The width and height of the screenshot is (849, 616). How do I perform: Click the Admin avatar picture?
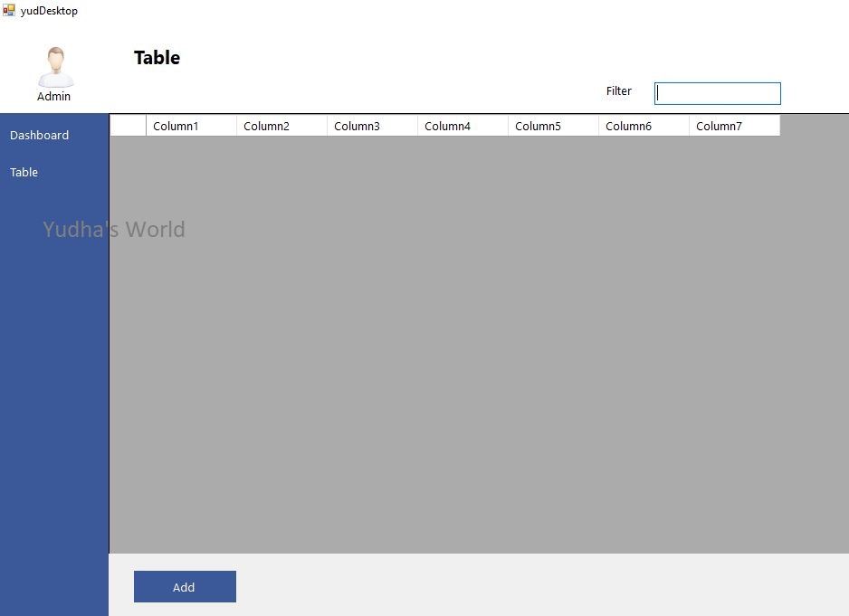pos(55,63)
